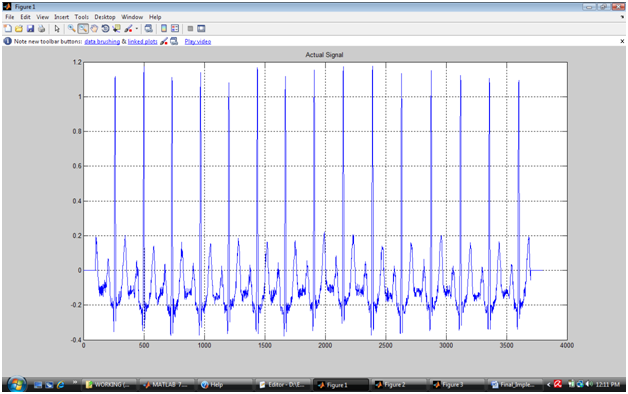This screenshot has width=628, height=394.
Task: Click the Windows Start orb
Action: (16, 384)
